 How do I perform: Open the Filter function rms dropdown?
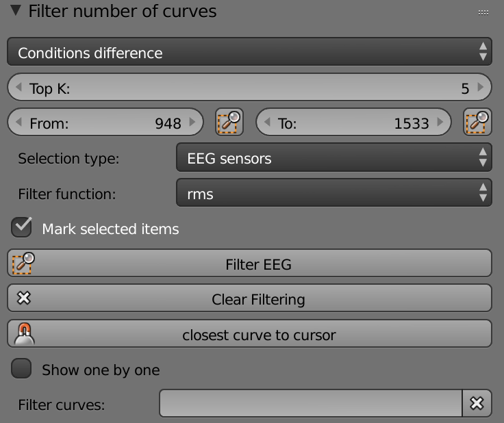(334, 193)
